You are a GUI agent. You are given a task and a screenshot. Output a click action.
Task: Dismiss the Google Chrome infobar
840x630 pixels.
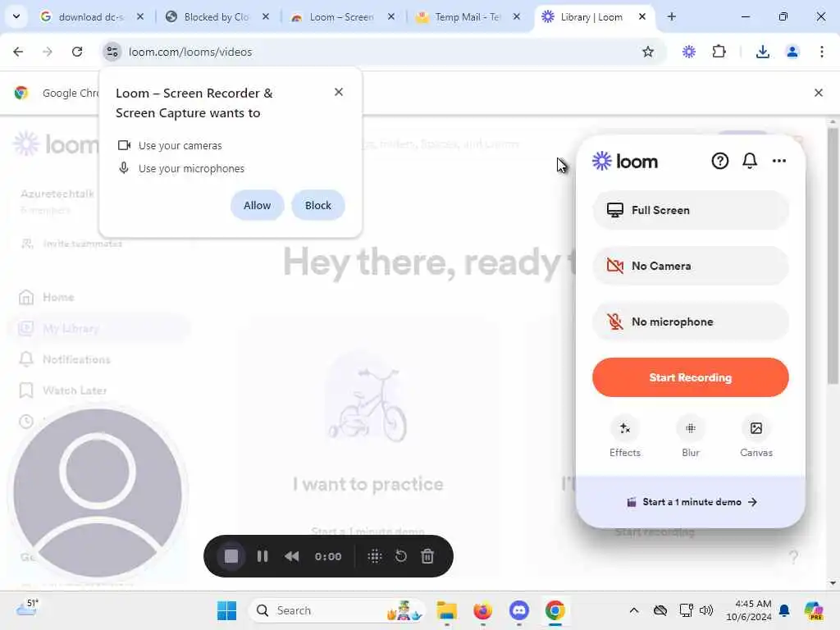(819, 93)
